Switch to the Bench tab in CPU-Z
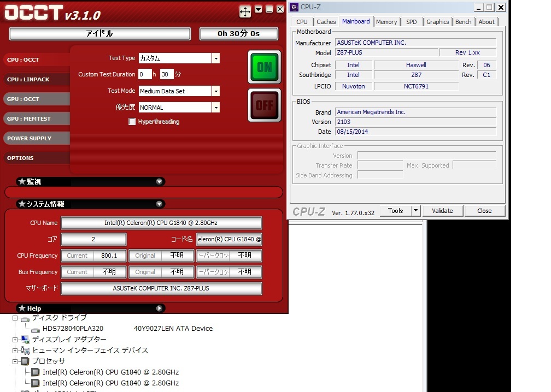 463,22
